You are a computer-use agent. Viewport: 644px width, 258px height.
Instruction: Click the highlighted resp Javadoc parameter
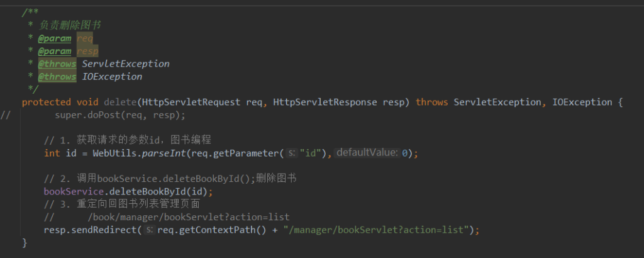coord(87,51)
